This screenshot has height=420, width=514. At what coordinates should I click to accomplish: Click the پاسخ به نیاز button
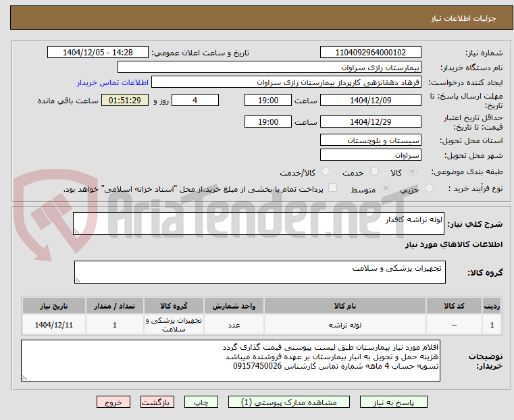click(393, 402)
